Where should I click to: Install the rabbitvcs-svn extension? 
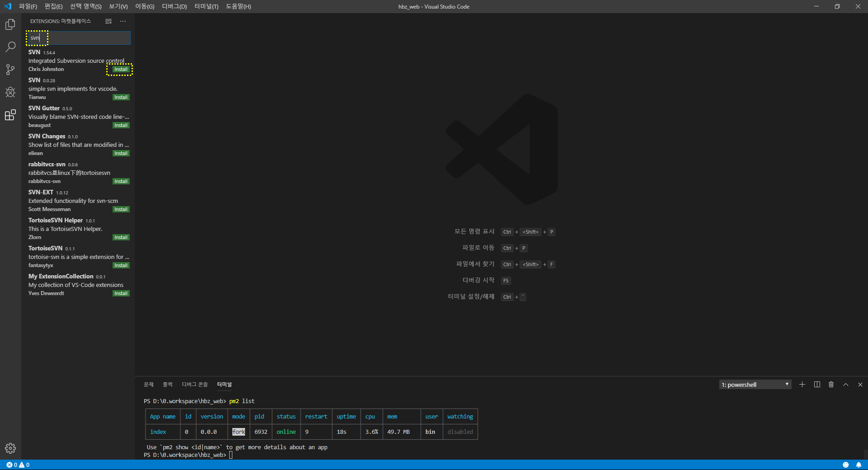(121, 182)
